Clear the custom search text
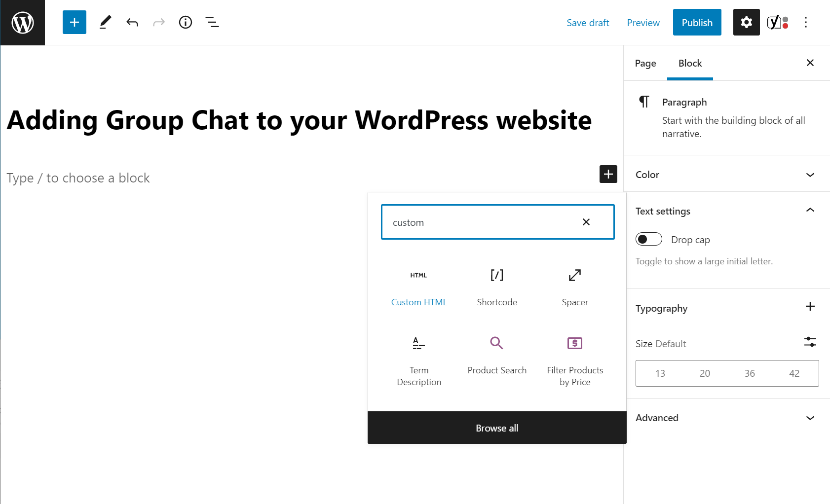 point(586,222)
